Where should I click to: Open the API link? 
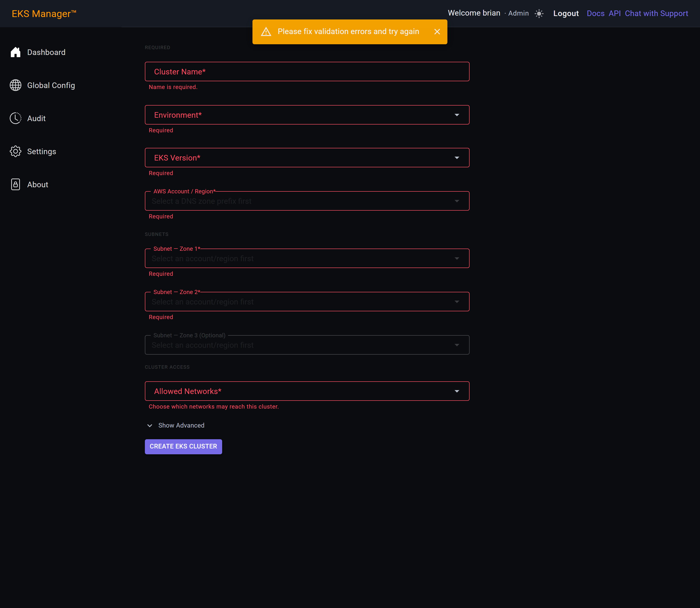tap(614, 14)
